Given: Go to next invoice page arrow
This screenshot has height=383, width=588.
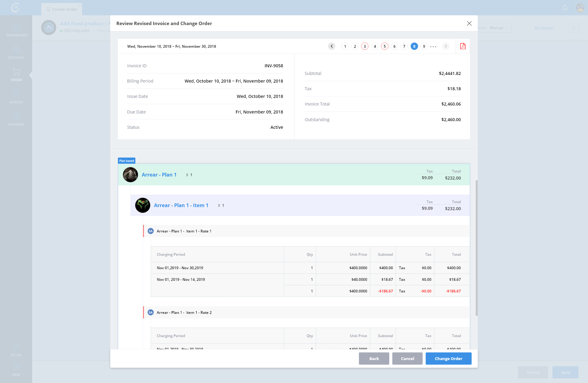Looking at the screenshot, I should click(x=446, y=46).
